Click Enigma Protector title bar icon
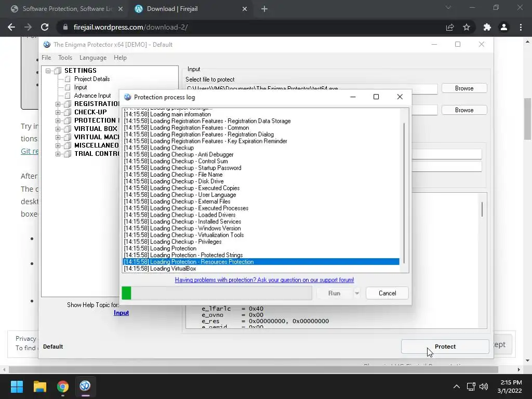 tap(47, 45)
